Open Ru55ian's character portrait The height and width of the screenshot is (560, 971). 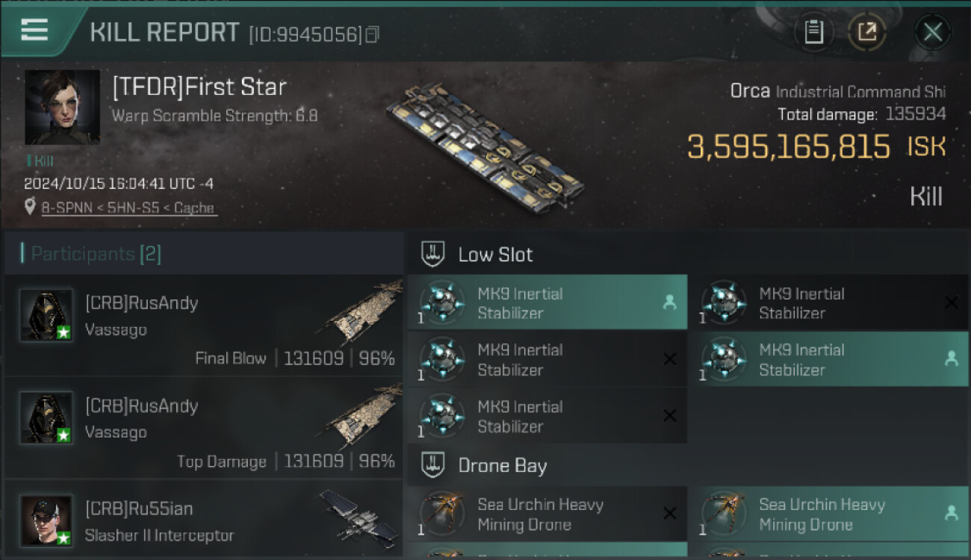tap(46, 520)
